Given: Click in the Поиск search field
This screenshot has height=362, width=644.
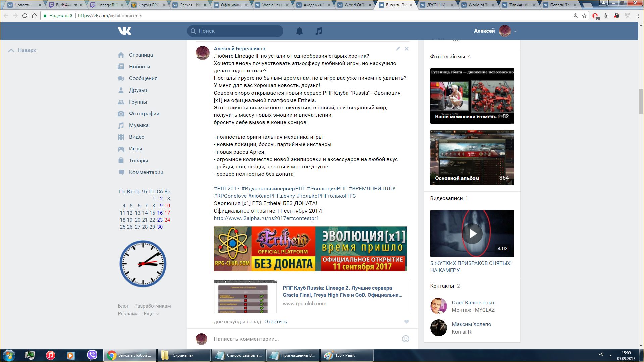Looking at the screenshot, I should [x=235, y=31].
